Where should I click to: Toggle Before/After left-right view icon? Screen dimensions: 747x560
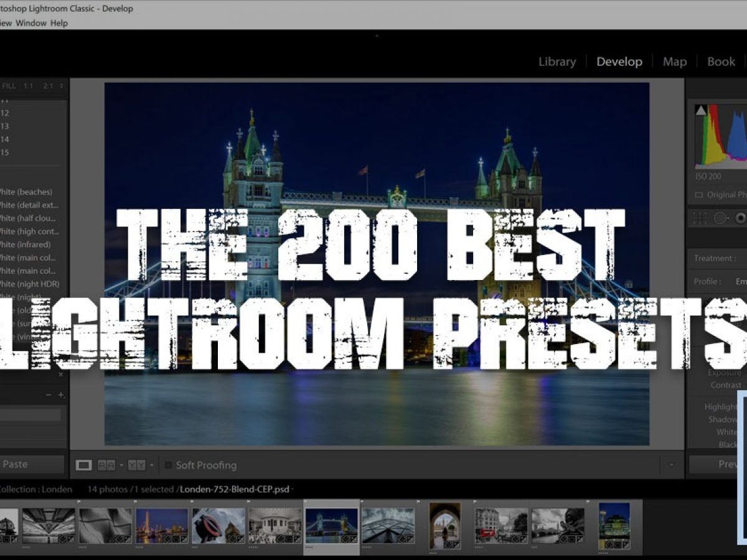106,465
